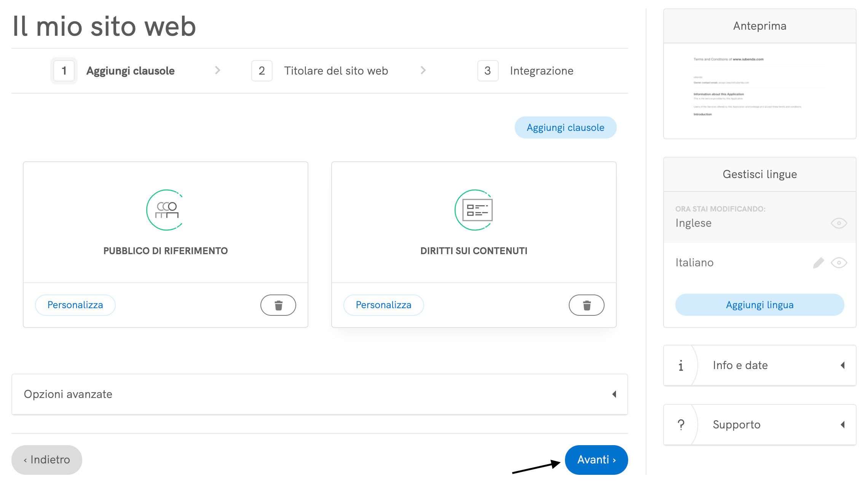Expand the Supporto panel arrow

(842, 425)
